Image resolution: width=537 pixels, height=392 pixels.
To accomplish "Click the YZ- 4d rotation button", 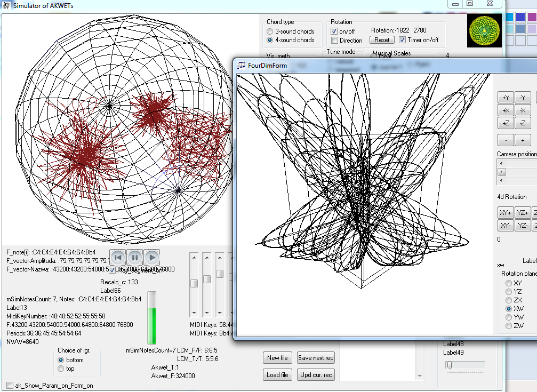I will [523, 225].
